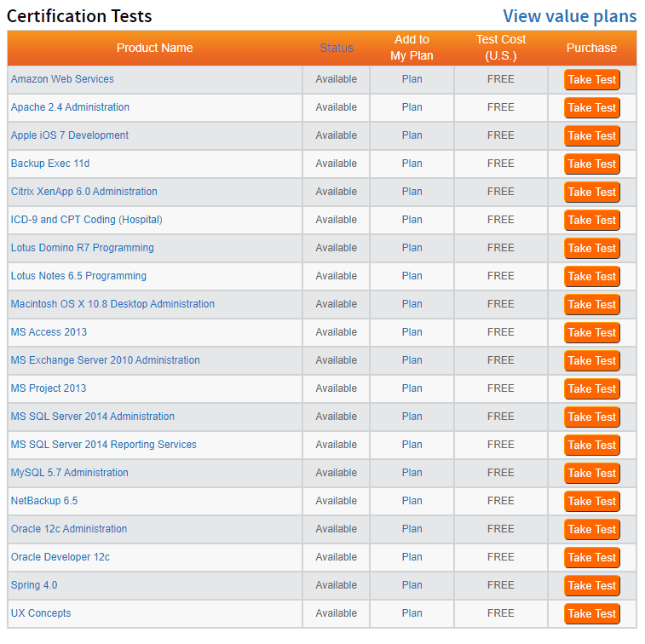Take Test for MS SQL Server 2014 Administration
Viewport: 645px width, 644px height.
(x=591, y=417)
